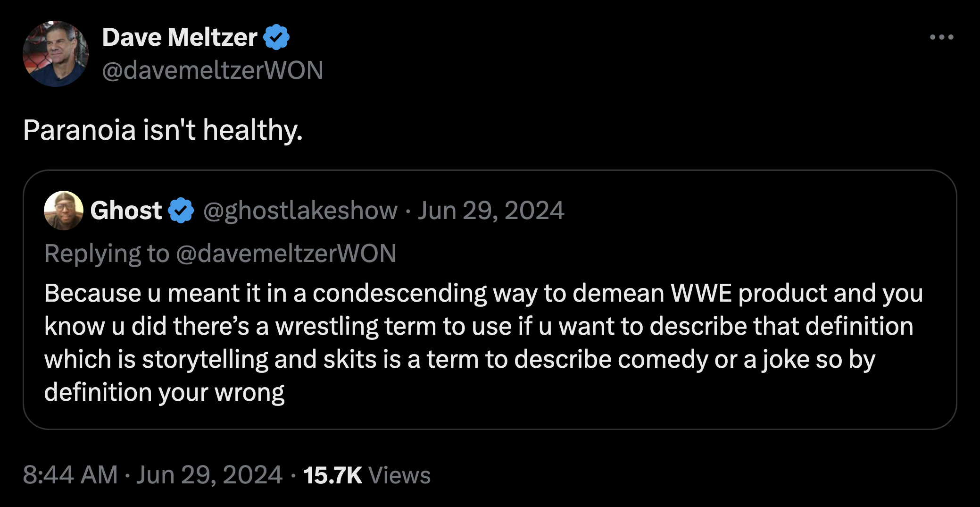This screenshot has height=507, width=980.
Task: Open quoted tweet via its first text line
Action: pyautogui.click(x=483, y=293)
